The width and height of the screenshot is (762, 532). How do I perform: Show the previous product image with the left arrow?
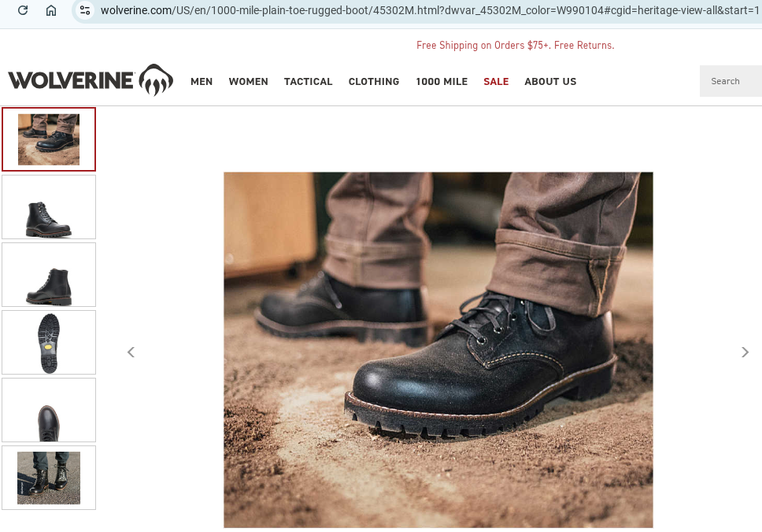click(131, 353)
